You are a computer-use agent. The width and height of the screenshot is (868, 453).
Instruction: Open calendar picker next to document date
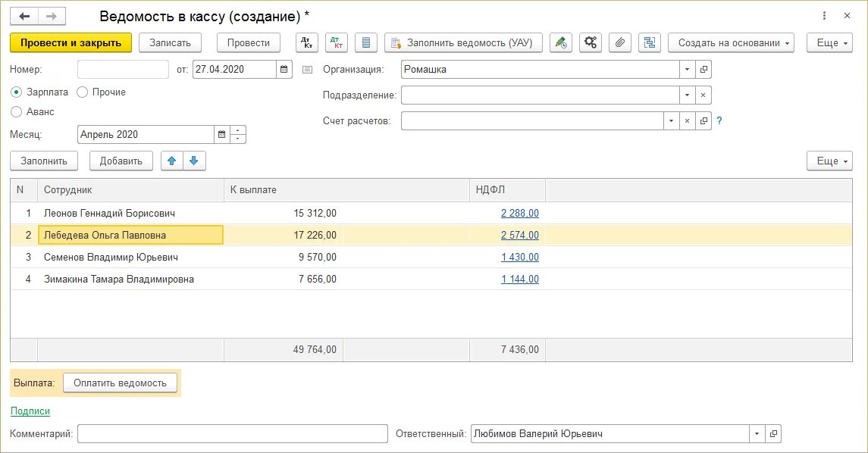tap(284, 70)
